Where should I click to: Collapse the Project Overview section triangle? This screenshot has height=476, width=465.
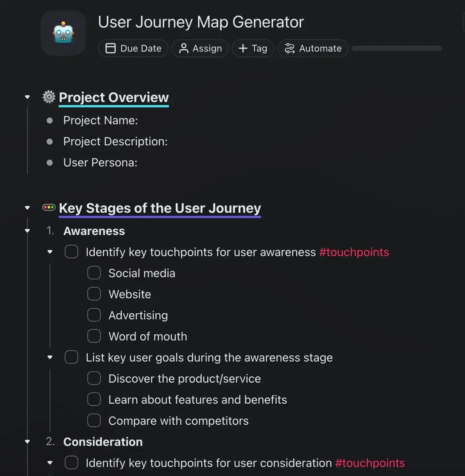click(27, 97)
